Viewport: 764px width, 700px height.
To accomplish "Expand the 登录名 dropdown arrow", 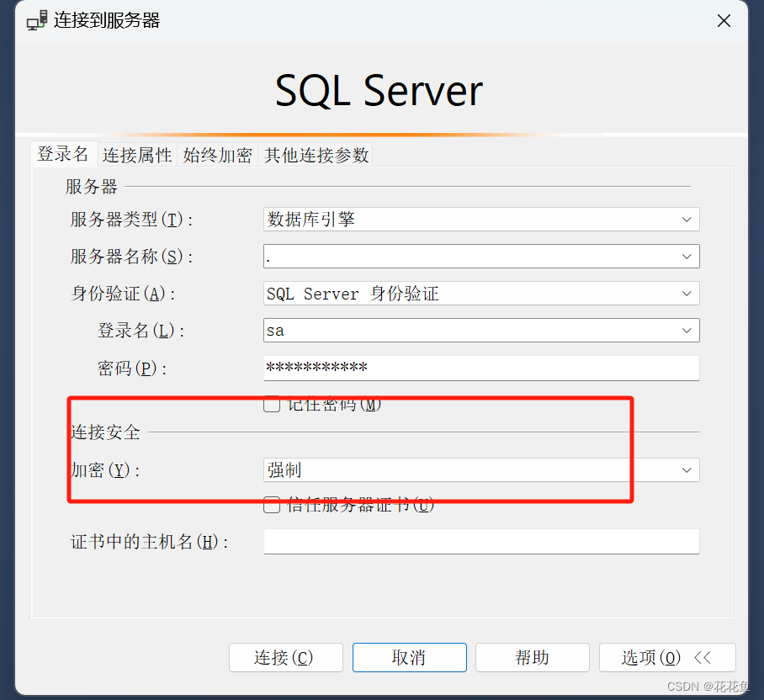I will point(687,331).
